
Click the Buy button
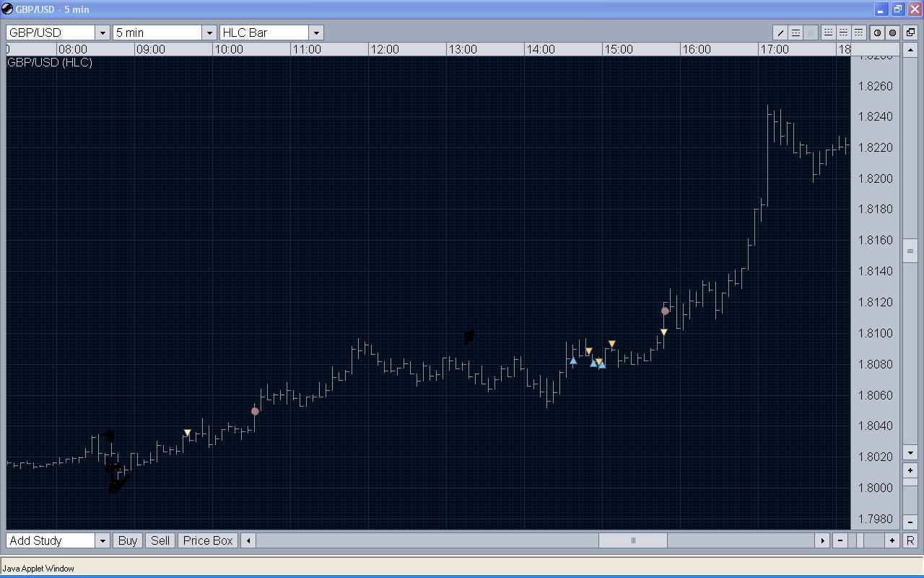[x=128, y=540]
